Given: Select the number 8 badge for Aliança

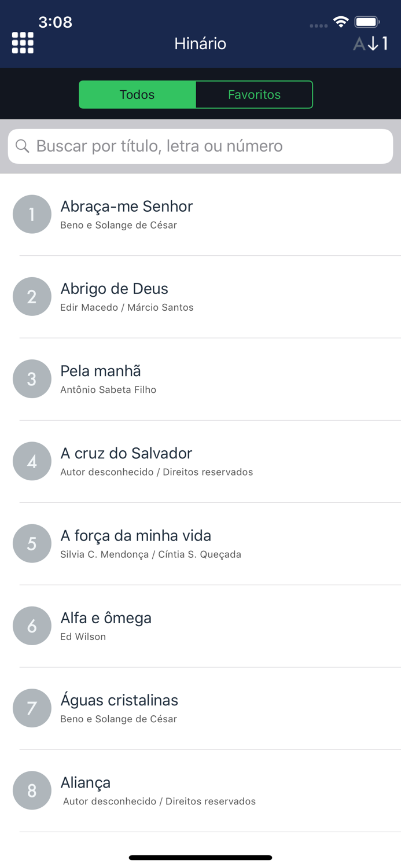Looking at the screenshot, I should pyautogui.click(x=32, y=790).
